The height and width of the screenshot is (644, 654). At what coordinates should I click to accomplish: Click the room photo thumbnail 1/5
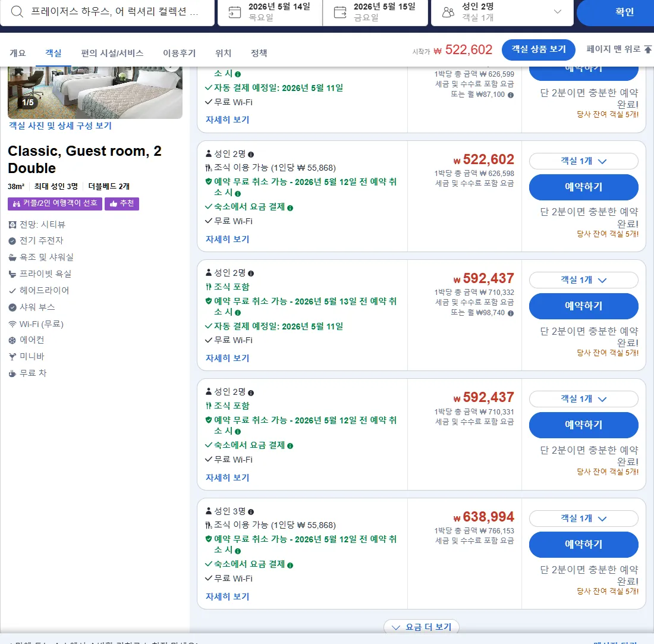pyautogui.click(x=95, y=92)
